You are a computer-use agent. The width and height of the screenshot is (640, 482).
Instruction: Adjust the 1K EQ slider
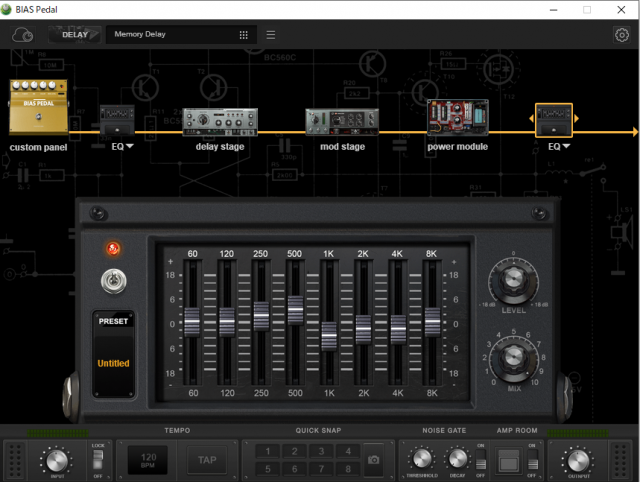329,336
